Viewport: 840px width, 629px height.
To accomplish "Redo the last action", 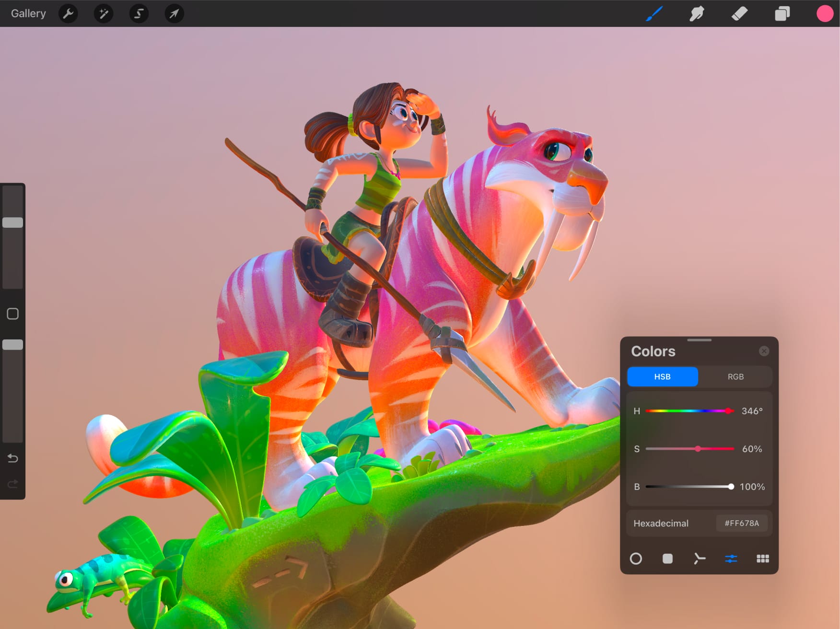I will (13, 484).
